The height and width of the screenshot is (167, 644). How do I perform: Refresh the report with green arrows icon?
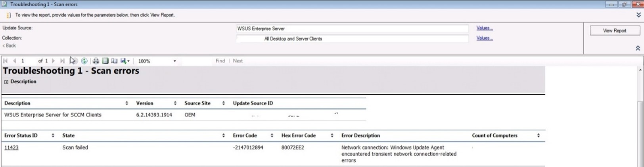point(84,61)
